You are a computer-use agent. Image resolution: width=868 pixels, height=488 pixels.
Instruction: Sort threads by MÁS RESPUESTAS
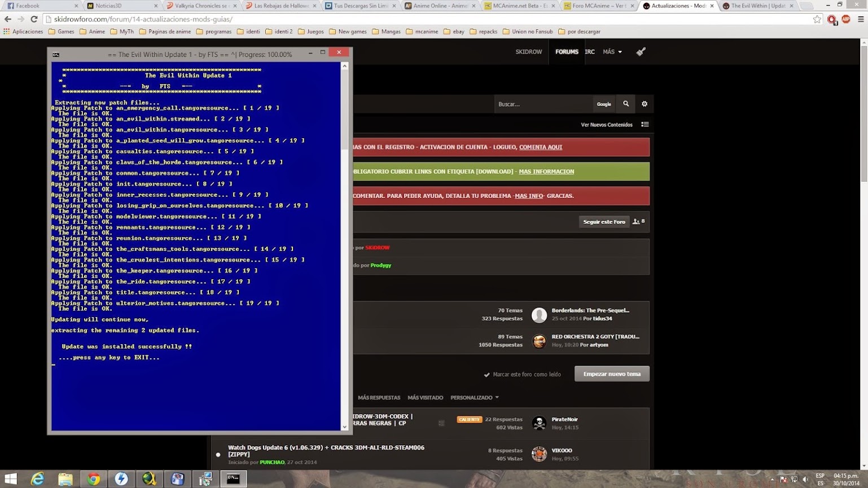point(379,398)
